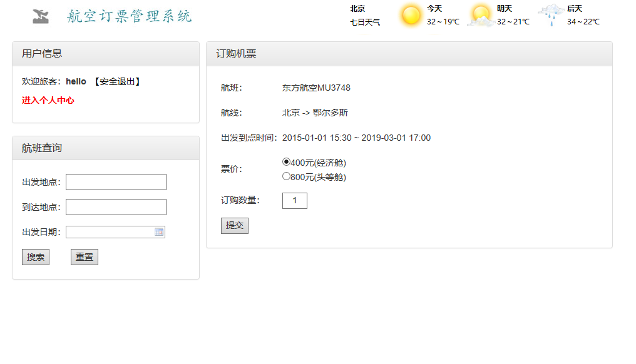Click the 北京 city weather label
This screenshot has width=636, height=364.
(x=357, y=9)
